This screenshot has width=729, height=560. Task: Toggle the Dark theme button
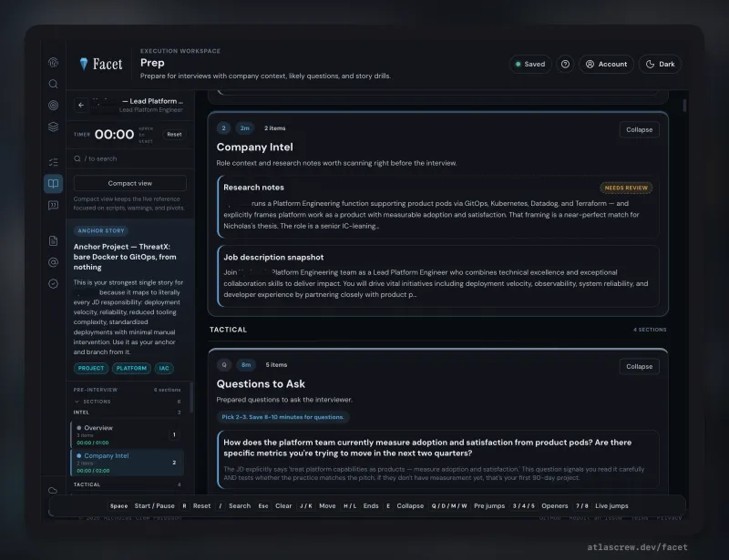(660, 64)
